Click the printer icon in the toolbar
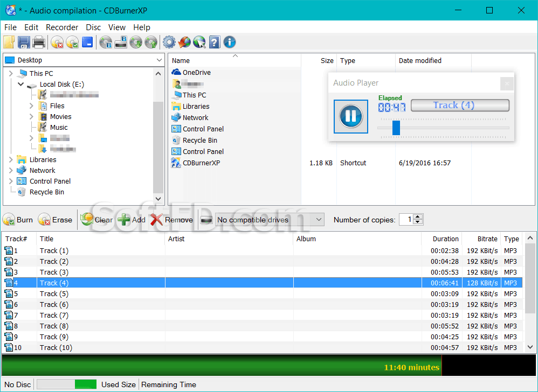Image resolution: width=538 pixels, height=392 pixels. click(x=39, y=42)
